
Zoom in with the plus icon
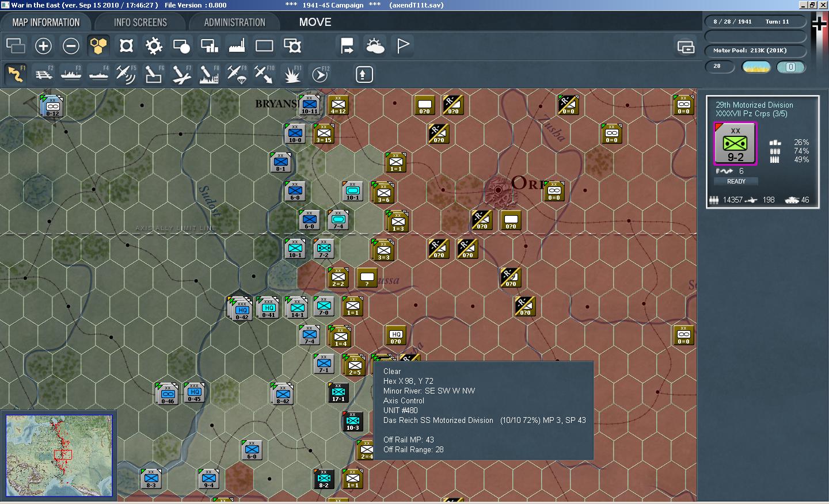point(43,45)
